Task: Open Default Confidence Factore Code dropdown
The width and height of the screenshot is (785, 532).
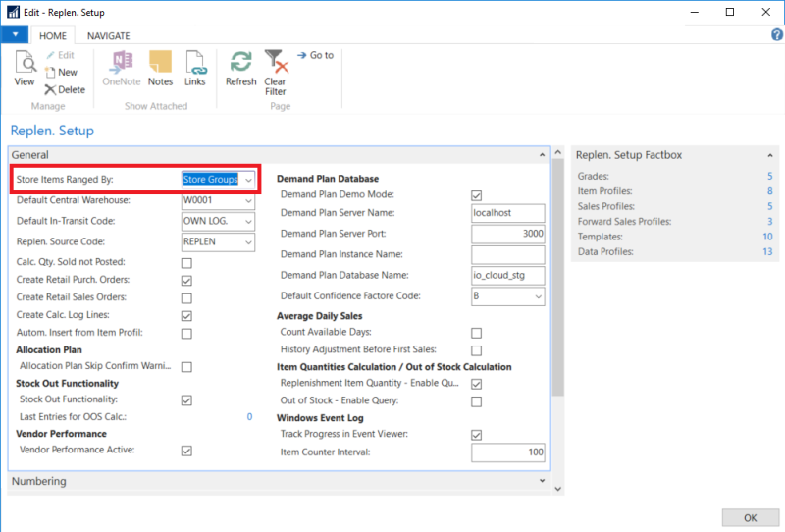Action: [x=538, y=296]
